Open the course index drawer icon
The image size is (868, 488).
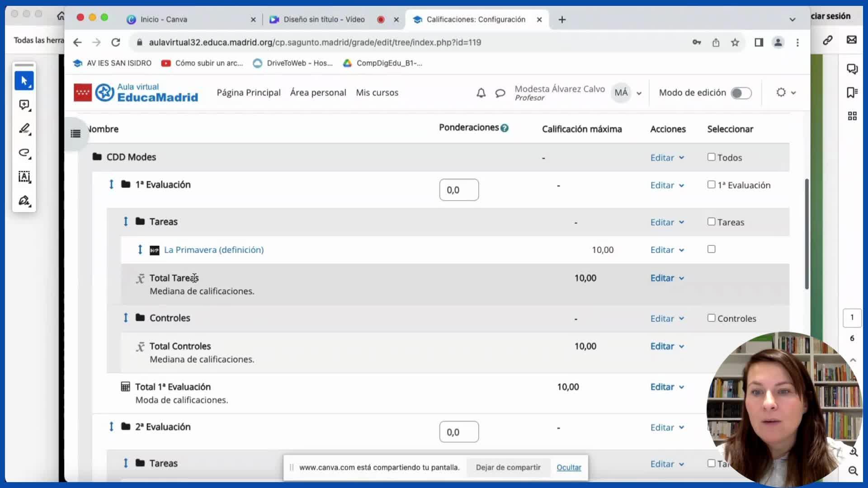75,134
